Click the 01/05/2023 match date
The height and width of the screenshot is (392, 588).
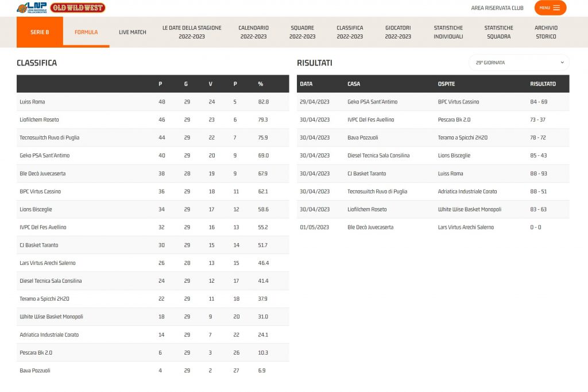(x=314, y=227)
